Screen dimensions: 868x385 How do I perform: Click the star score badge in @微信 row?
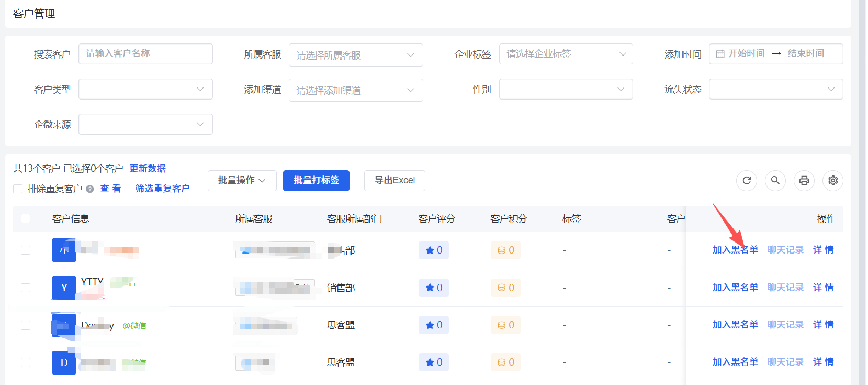[434, 325]
